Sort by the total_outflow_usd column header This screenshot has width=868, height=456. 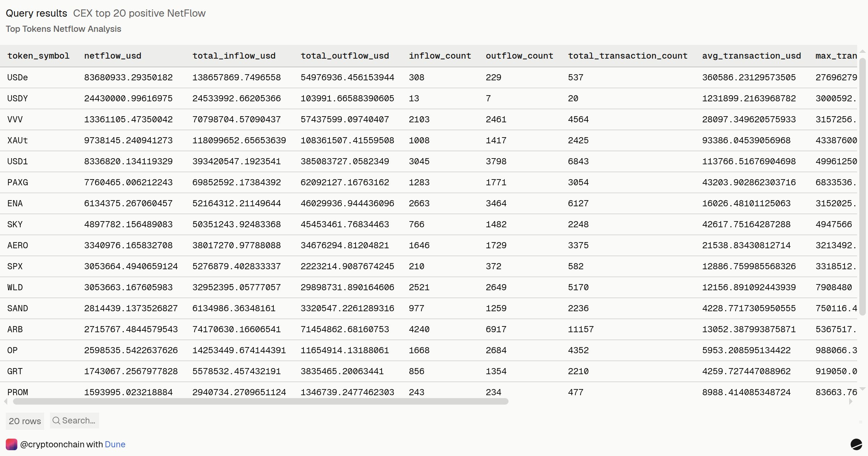click(x=345, y=56)
